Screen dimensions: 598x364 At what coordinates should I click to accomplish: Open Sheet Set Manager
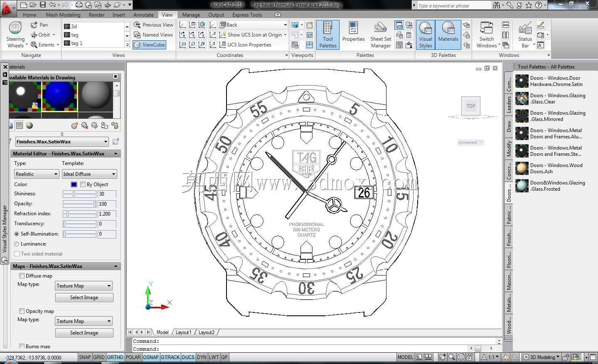point(381,35)
